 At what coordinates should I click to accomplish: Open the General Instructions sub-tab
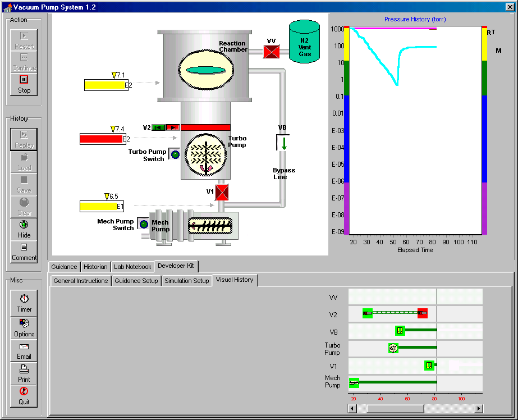[81, 281]
